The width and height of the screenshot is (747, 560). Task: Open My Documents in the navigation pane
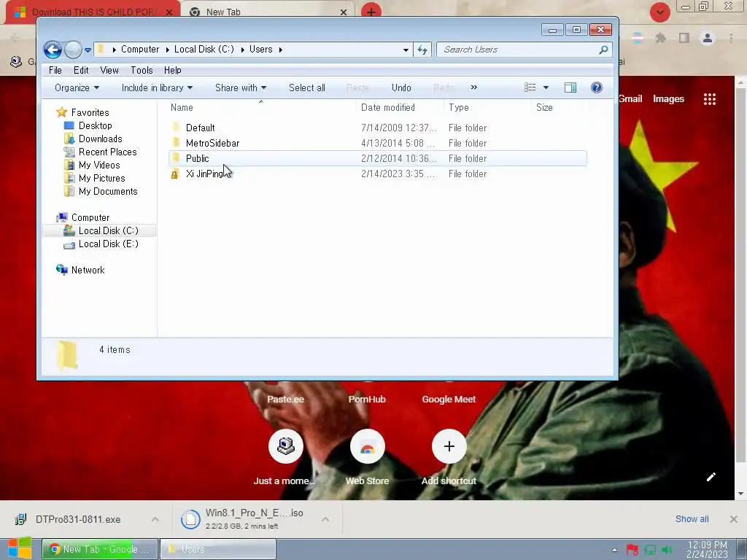tap(108, 192)
